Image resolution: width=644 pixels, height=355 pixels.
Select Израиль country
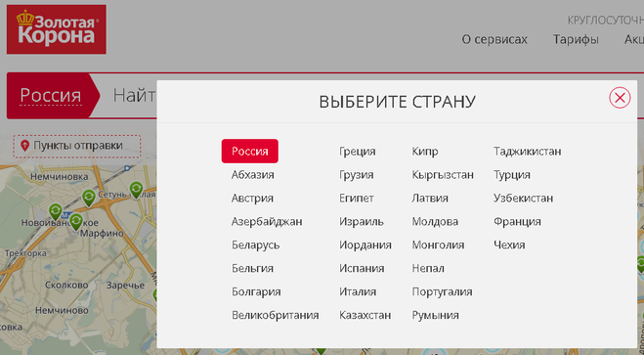coord(362,221)
